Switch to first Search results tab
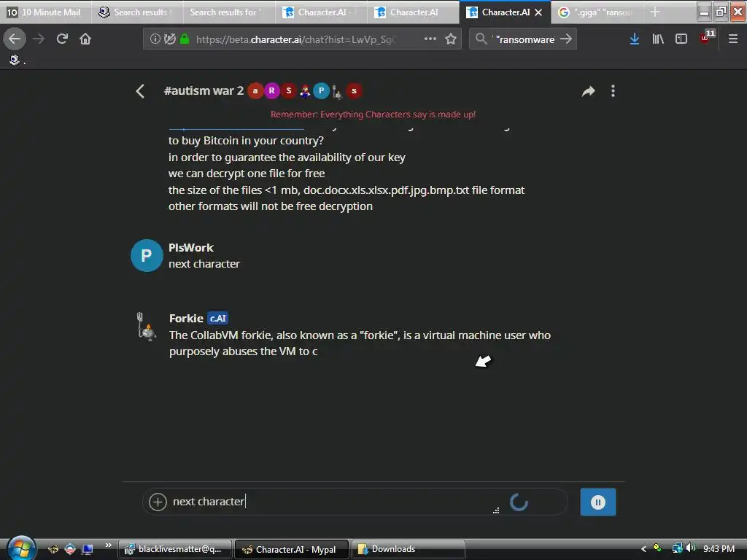 pyautogui.click(x=137, y=12)
